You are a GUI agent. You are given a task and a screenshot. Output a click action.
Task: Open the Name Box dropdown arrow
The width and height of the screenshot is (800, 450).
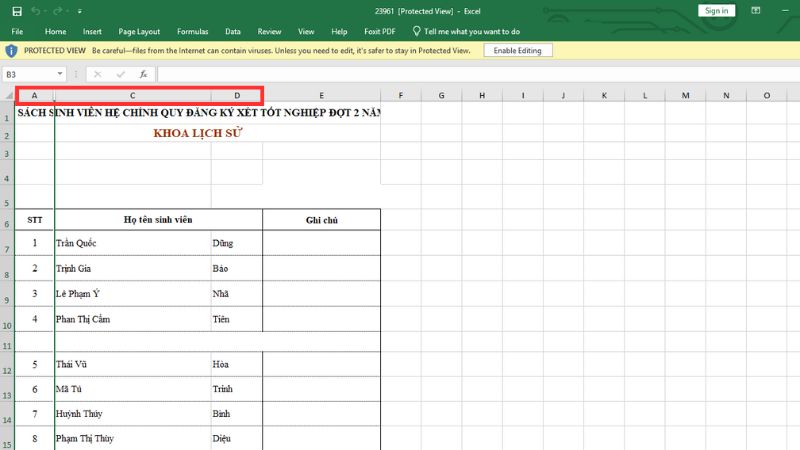[x=61, y=74]
